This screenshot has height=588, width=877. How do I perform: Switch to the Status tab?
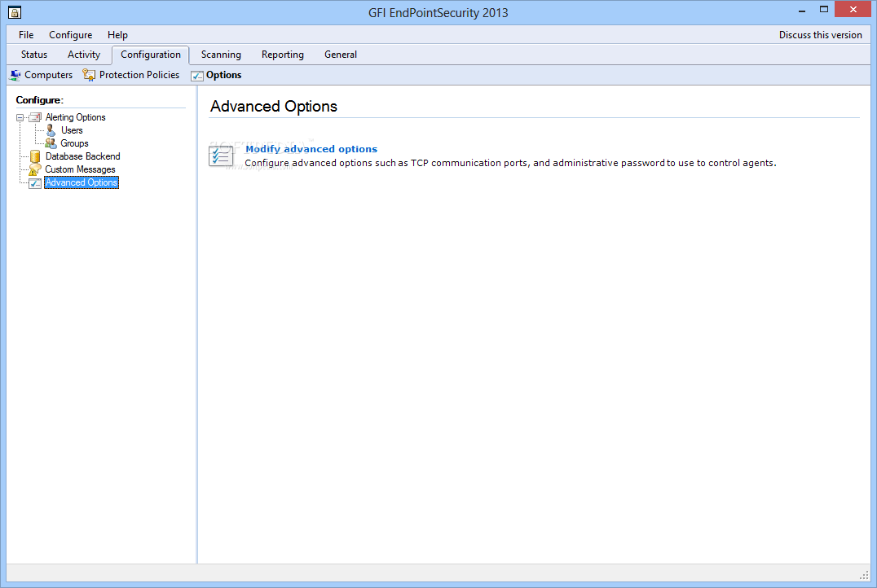(34, 55)
